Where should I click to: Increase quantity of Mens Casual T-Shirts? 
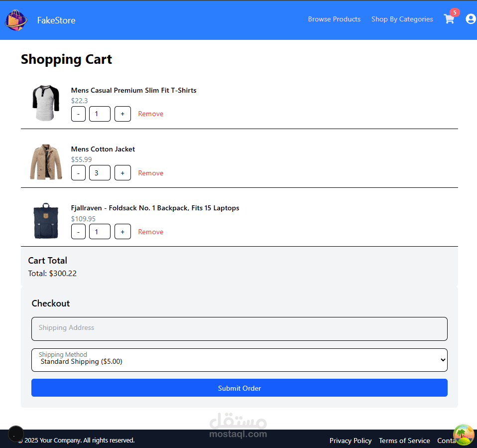[x=122, y=114]
